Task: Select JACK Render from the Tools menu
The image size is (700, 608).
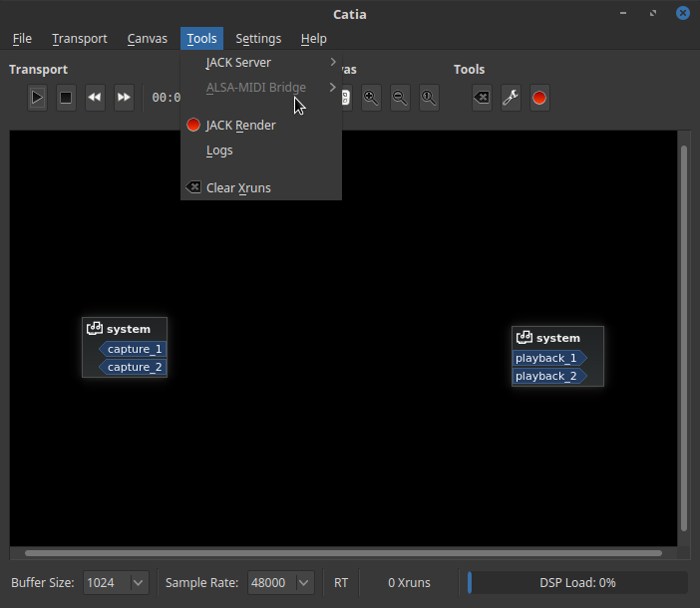Action: pyautogui.click(x=240, y=126)
